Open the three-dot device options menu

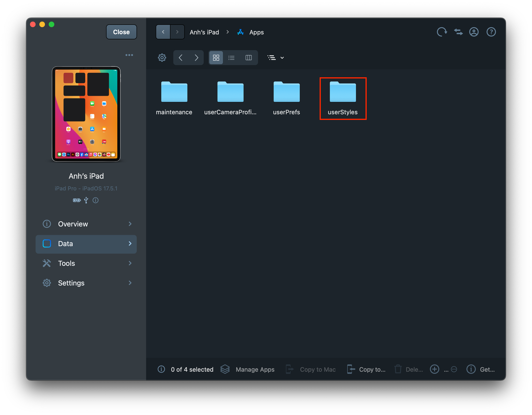coord(129,55)
